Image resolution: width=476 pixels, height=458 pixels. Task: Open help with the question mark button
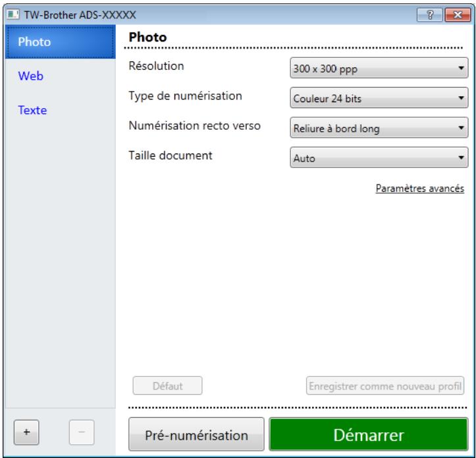(430, 14)
